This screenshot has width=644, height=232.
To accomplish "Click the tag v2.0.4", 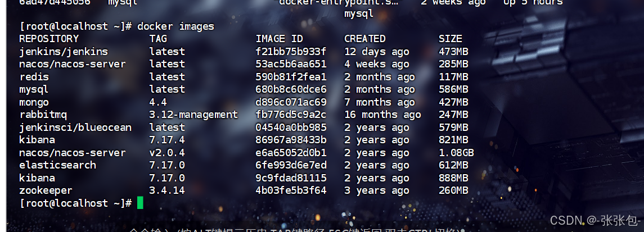I will (167, 153).
